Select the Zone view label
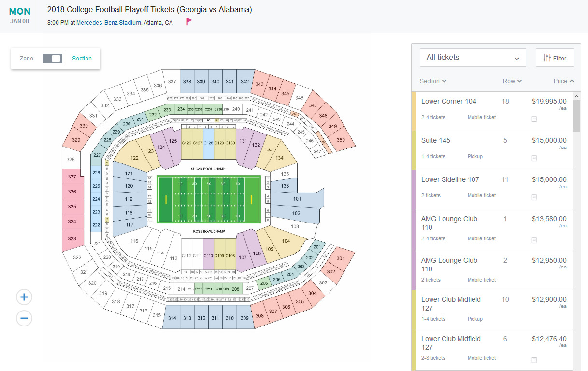 pyautogui.click(x=27, y=59)
